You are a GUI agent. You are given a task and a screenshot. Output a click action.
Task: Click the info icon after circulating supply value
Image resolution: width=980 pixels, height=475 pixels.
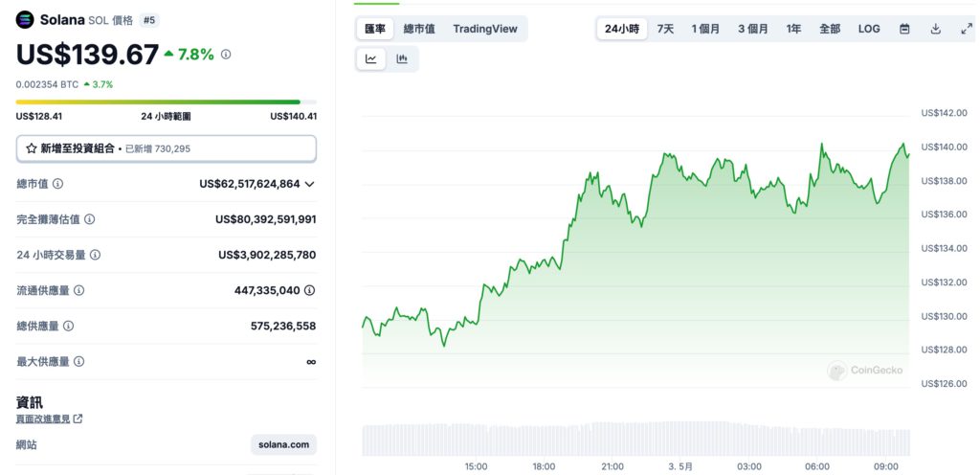[310, 290]
